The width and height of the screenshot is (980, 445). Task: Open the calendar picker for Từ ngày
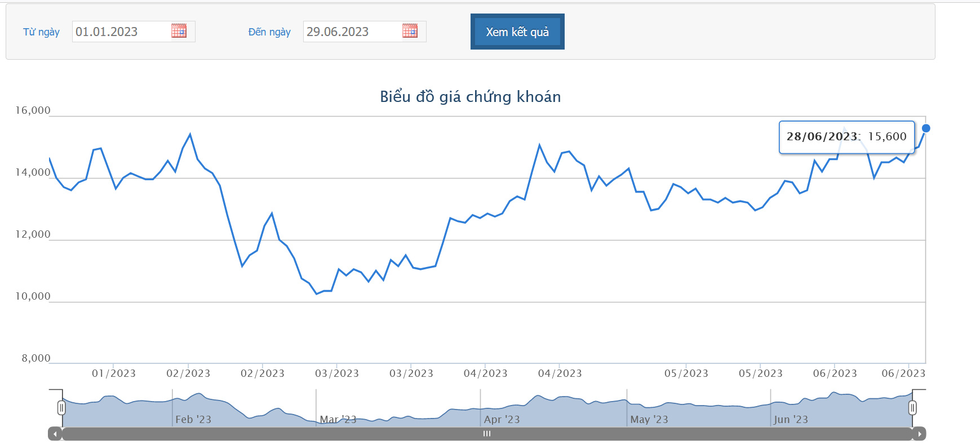[x=179, y=31]
